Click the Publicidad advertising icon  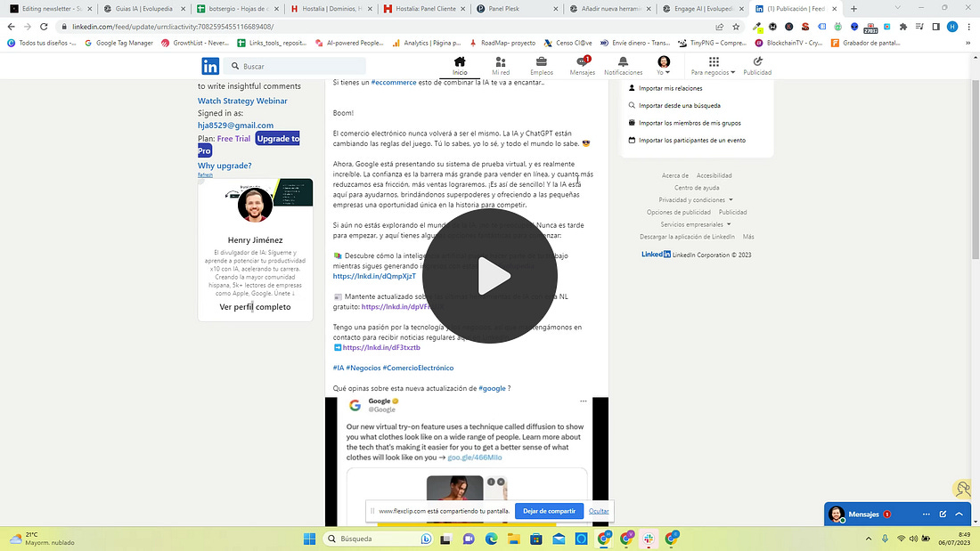click(x=757, y=61)
